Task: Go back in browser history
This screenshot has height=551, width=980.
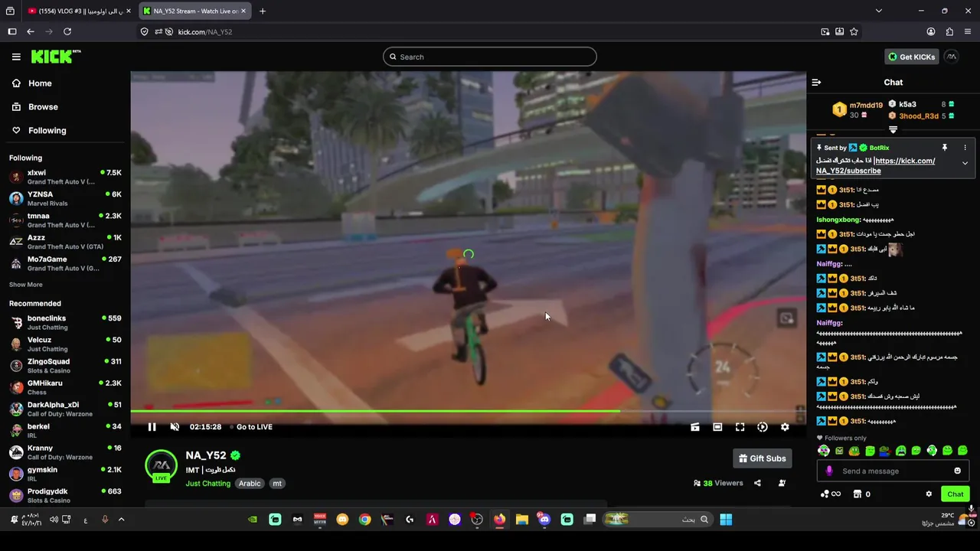Action: tap(30, 31)
